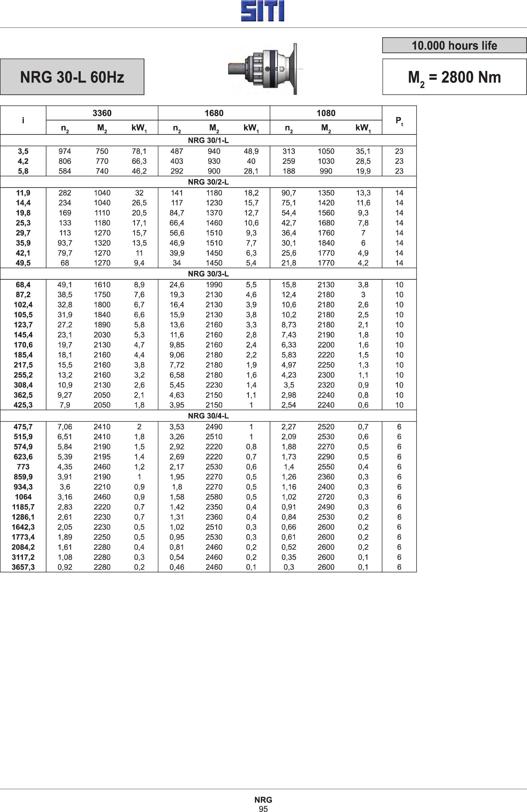Click the torque value '2520'
The height and width of the screenshot is (812, 527).
click(x=326, y=427)
